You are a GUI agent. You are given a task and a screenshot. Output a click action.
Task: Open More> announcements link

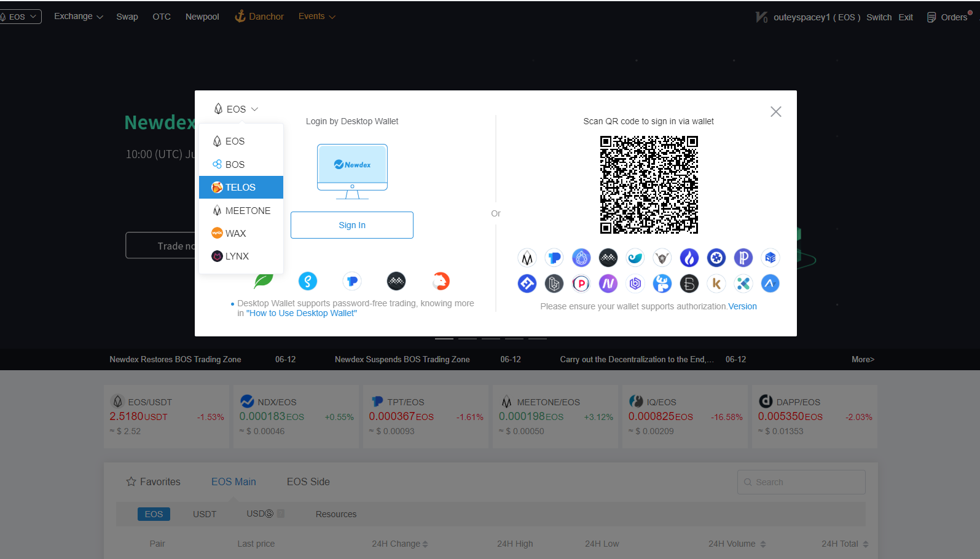pos(863,359)
